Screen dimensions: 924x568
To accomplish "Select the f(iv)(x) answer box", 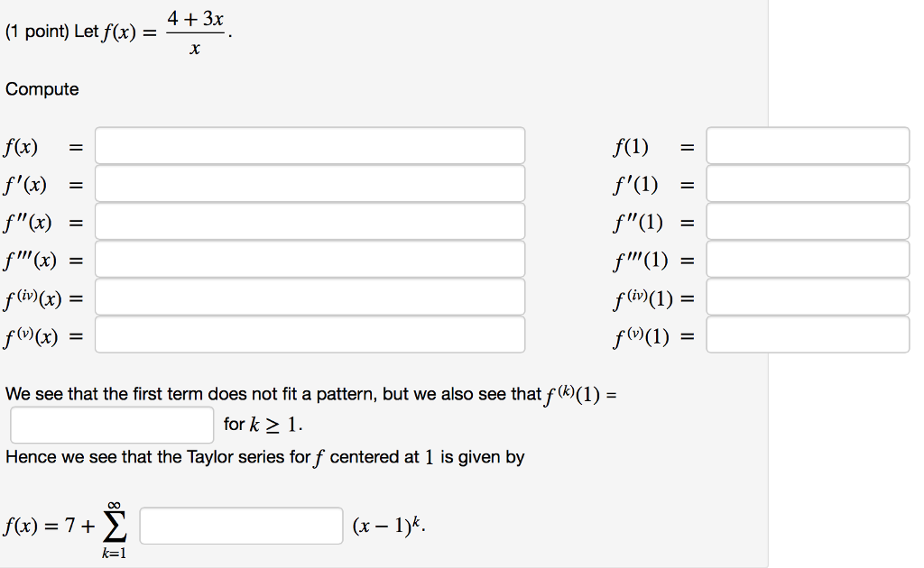I will (311, 296).
